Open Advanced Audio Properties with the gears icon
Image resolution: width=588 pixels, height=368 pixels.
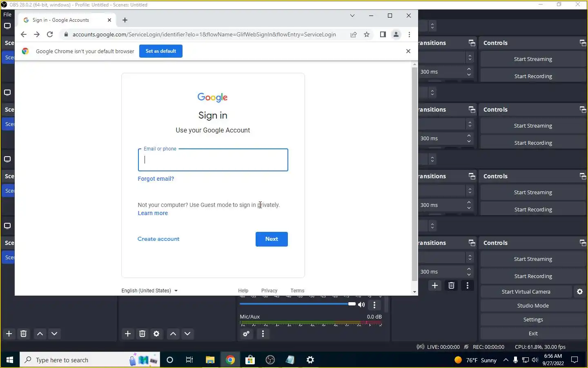(246, 334)
